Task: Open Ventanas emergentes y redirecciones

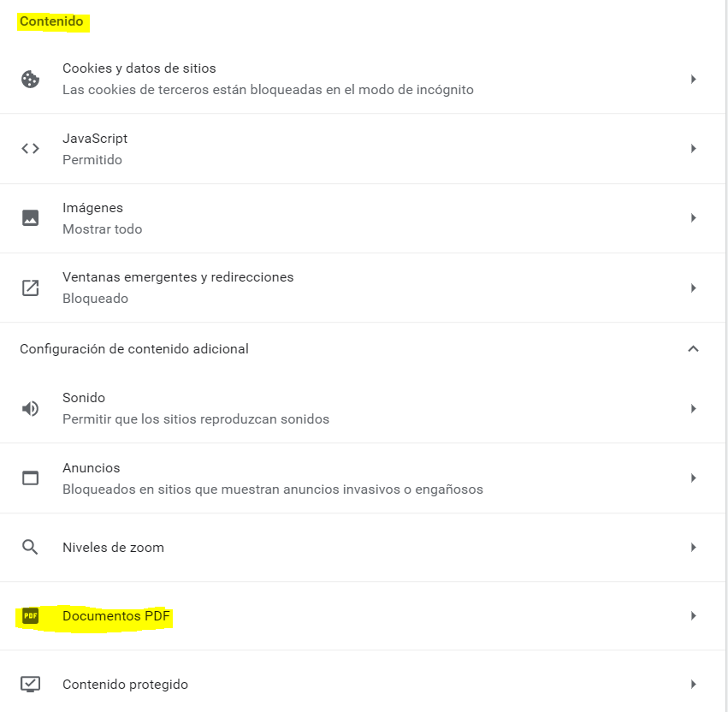Action: coord(178,288)
